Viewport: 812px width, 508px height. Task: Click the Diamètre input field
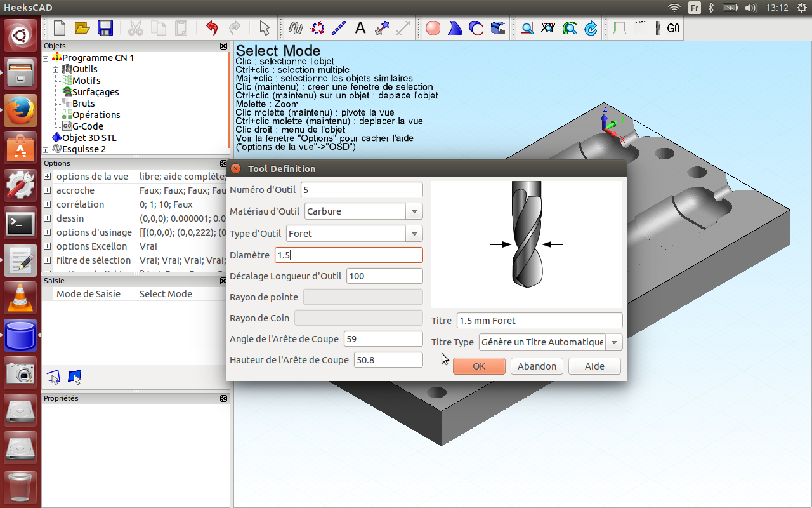tap(348, 255)
